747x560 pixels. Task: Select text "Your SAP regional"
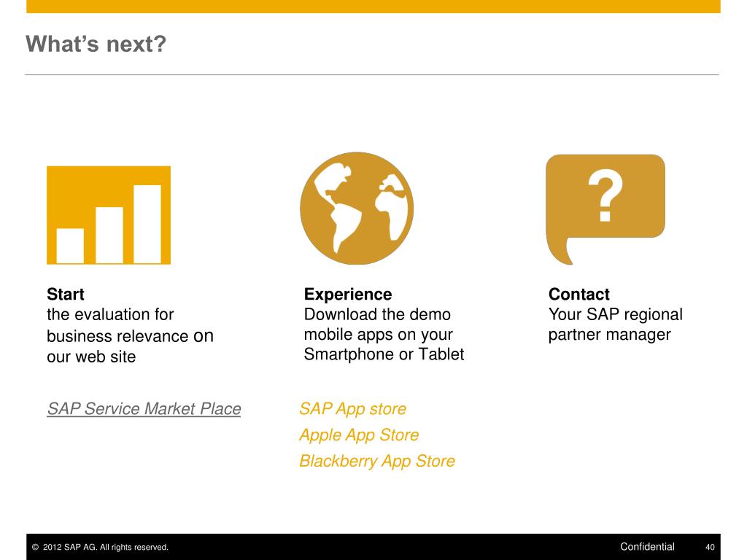click(616, 315)
